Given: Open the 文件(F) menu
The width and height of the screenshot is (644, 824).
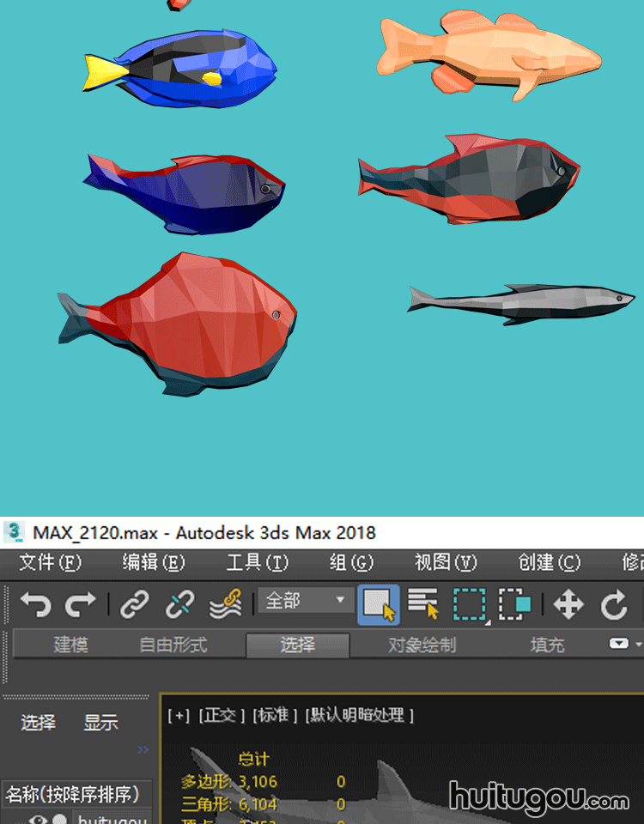Looking at the screenshot, I should 50,562.
